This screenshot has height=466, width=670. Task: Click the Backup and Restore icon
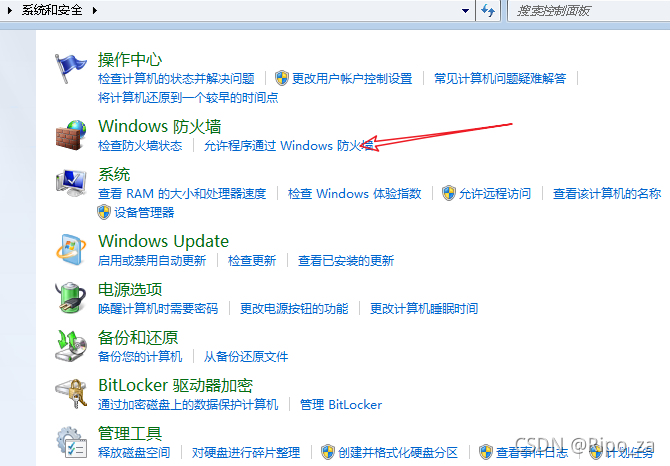click(x=71, y=345)
